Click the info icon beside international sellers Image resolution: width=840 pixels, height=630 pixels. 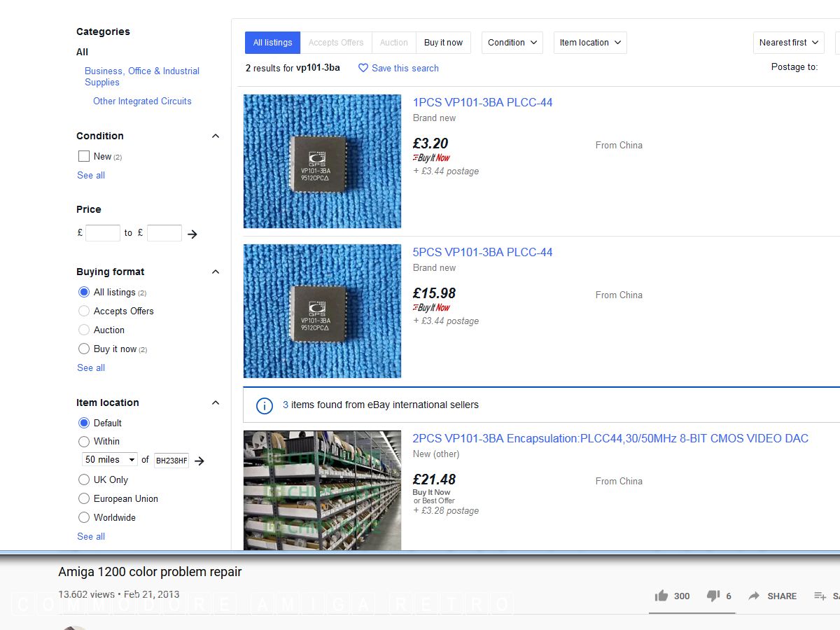pyautogui.click(x=264, y=405)
